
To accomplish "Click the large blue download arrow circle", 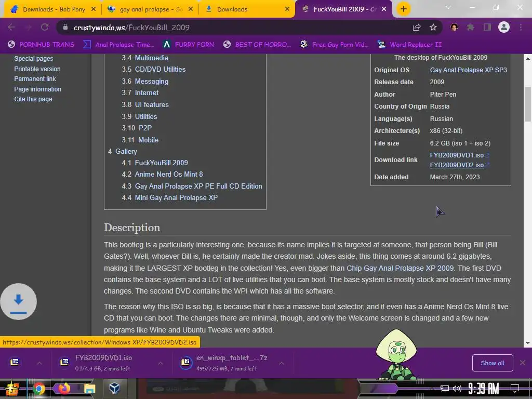I will tap(18, 302).
